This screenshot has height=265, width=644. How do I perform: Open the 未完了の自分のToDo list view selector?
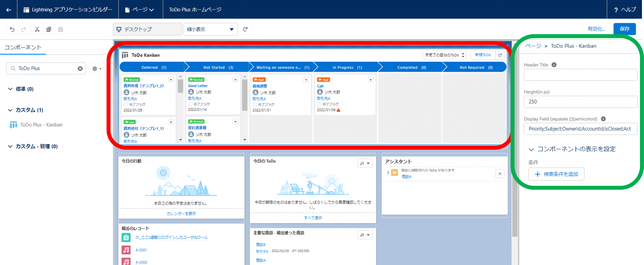click(x=444, y=55)
